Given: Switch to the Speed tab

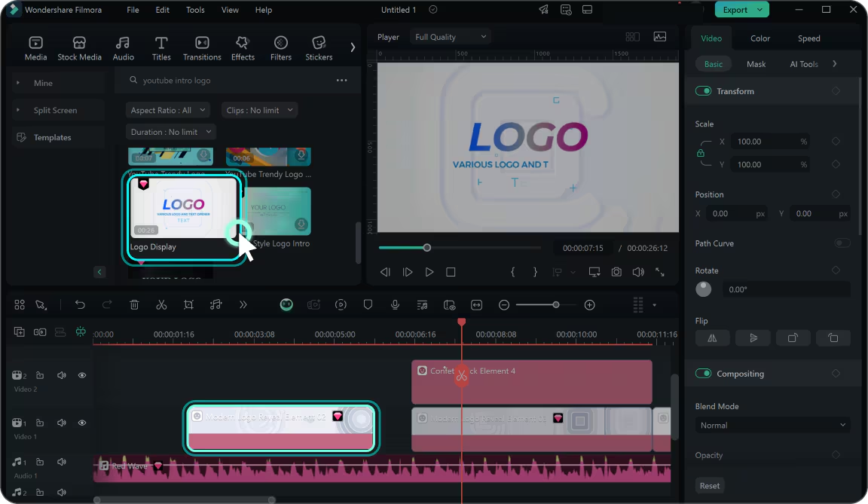Looking at the screenshot, I should click(x=808, y=38).
